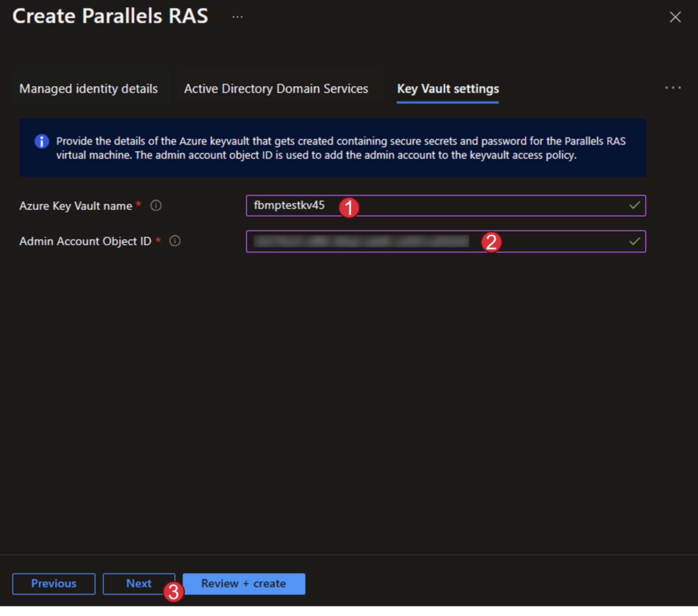Screen dimensions: 698x616
Task: Go back with the Previous button
Action: coord(54,583)
